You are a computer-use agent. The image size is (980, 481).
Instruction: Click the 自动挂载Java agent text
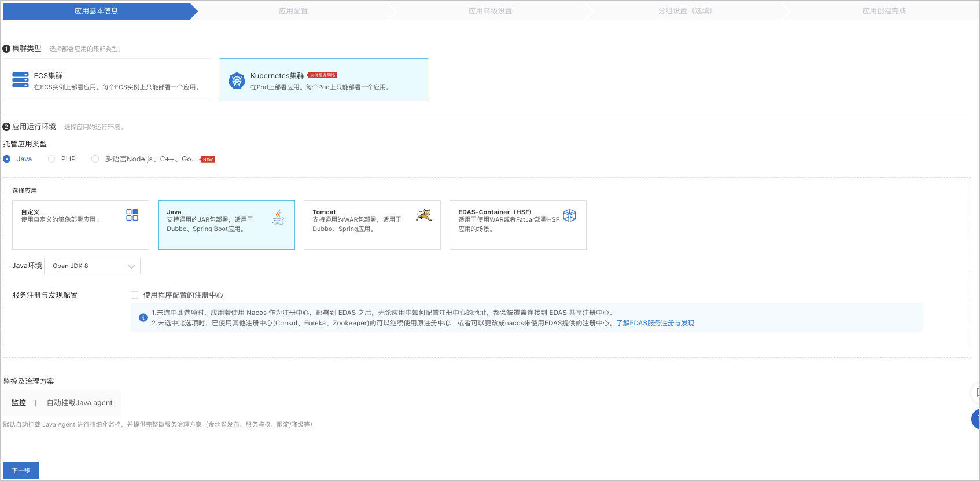point(80,403)
